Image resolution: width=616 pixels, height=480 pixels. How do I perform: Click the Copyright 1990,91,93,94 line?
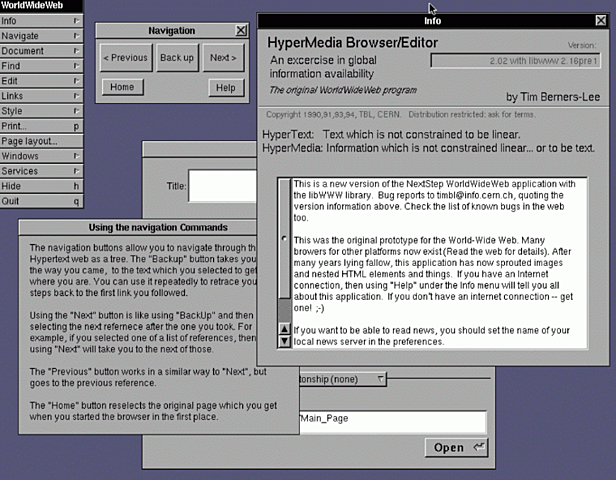pyautogui.click(x=401, y=114)
